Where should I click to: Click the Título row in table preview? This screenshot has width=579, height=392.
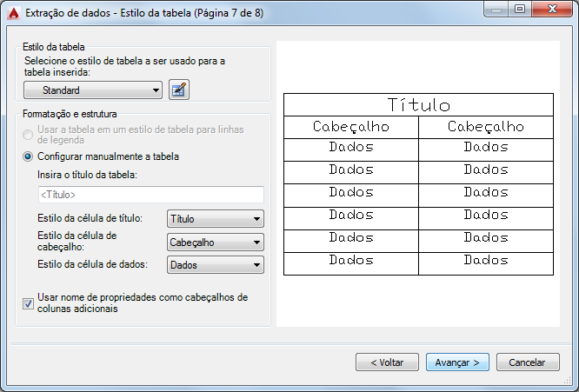click(x=418, y=105)
